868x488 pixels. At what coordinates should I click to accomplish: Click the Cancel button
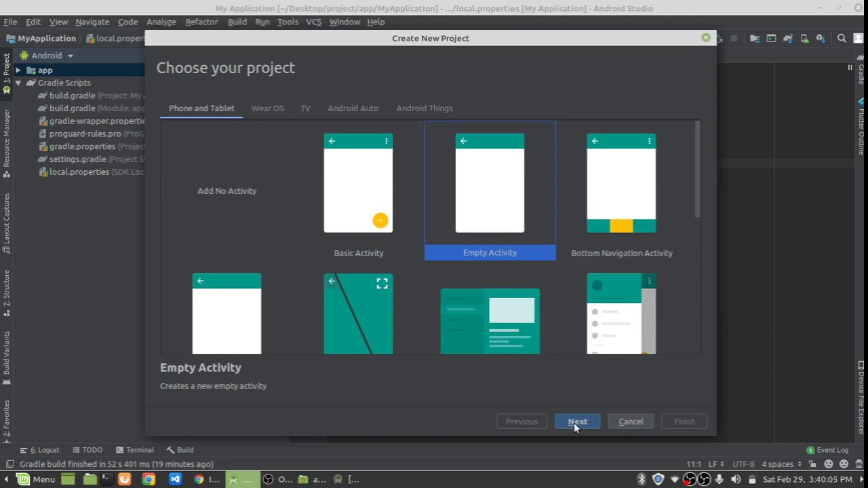(631, 422)
